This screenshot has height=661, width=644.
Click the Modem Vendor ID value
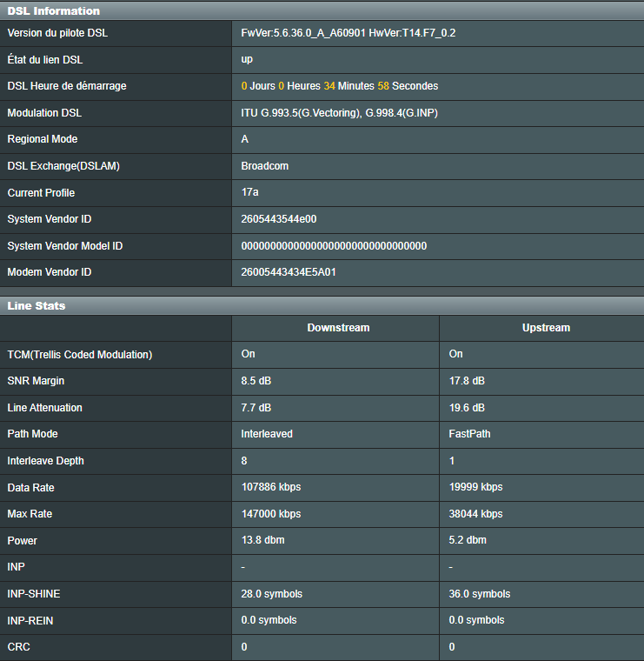[289, 272]
